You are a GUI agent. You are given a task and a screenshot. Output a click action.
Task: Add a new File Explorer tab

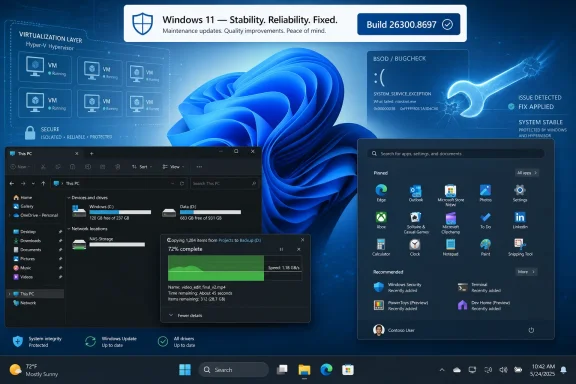(x=91, y=154)
